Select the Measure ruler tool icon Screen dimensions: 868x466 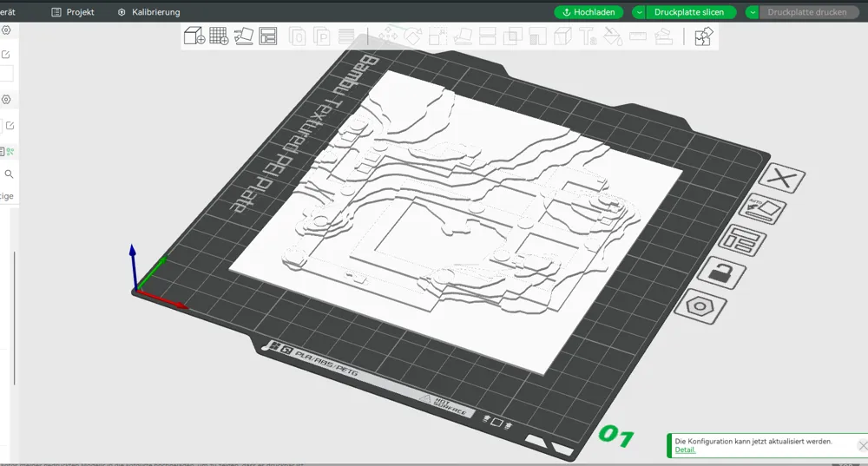click(638, 36)
